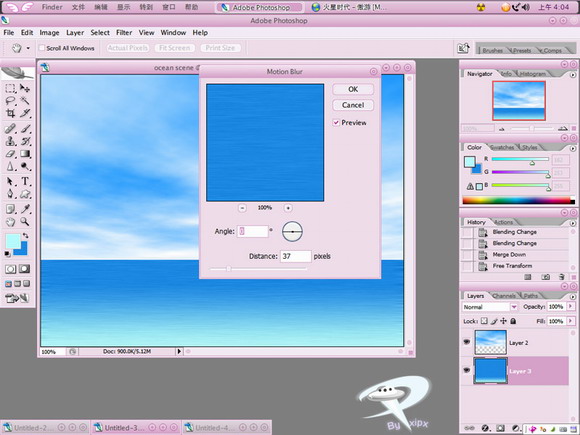Select the Move tool
This screenshot has height=435, width=580.
point(25,88)
